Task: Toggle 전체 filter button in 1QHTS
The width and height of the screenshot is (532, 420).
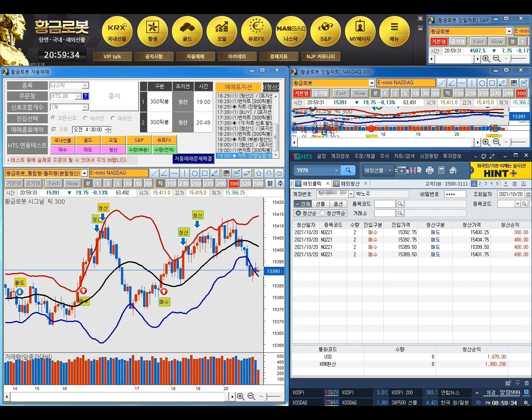Action: pos(303,204)
